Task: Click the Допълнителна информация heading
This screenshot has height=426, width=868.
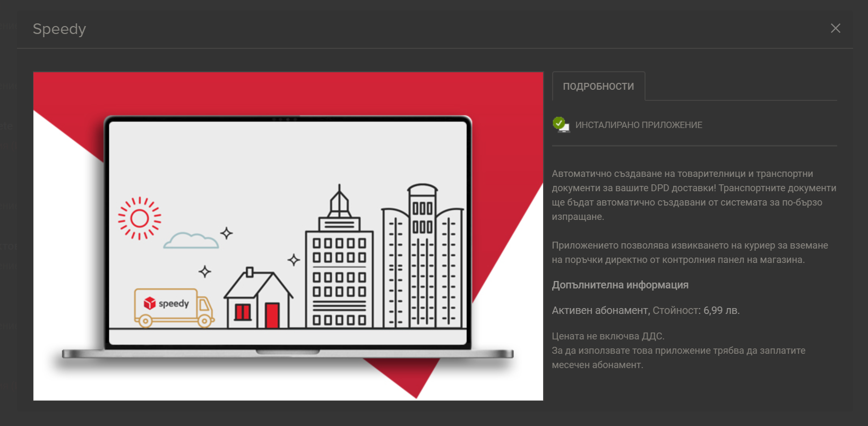Action: (x=620, y=285)
